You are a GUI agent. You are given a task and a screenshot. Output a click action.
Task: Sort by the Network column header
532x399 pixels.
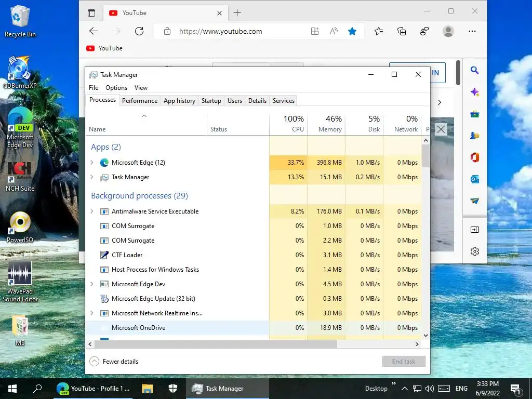(x=403, y=124)
